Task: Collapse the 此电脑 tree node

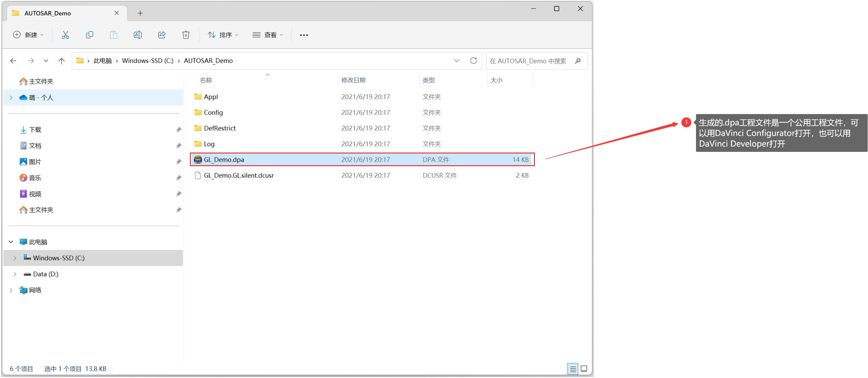Action: point(11,242)
